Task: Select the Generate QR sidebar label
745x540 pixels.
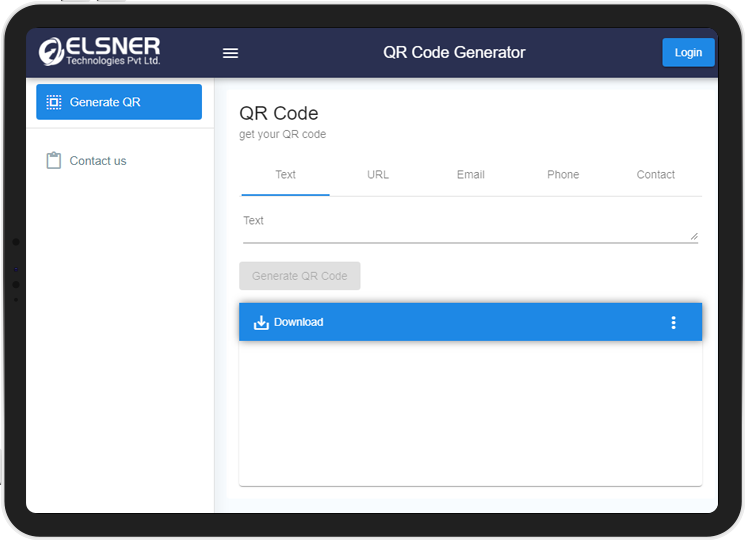Action: (105, 102)
